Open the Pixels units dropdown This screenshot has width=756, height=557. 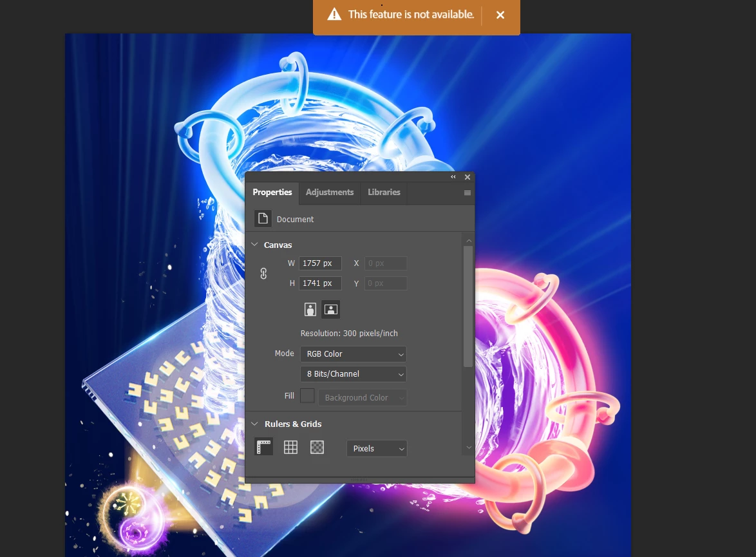click(x=377, y=448)
